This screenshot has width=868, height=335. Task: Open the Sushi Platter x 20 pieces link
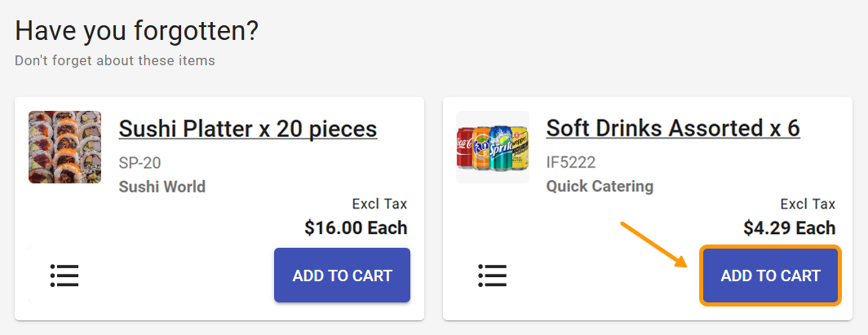248,129
